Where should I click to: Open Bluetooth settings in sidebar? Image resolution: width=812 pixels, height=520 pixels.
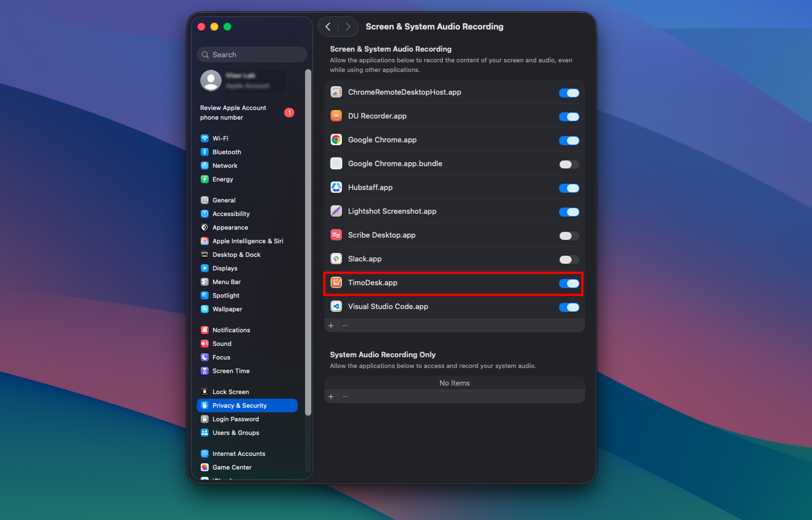(226, 152)
